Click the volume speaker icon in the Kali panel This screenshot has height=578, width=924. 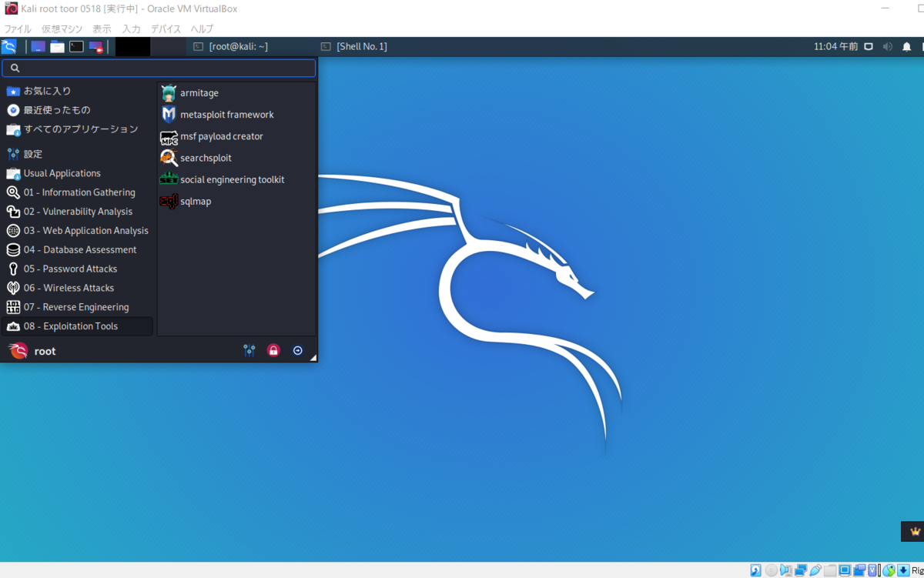(x=888, y=47)
